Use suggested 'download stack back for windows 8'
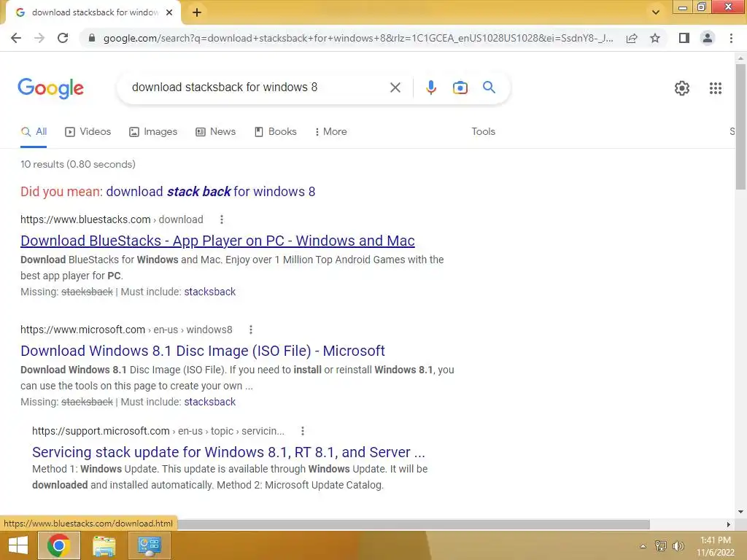 pyautogui.click(x=211, y=192)
